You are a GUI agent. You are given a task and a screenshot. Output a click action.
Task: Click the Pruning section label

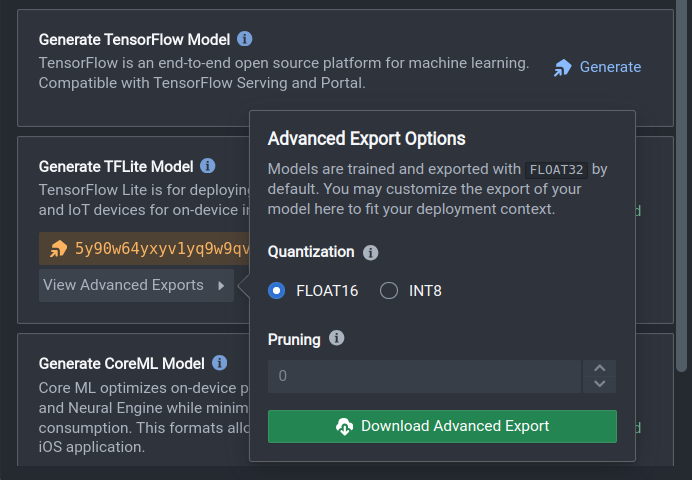pos(294,340)
